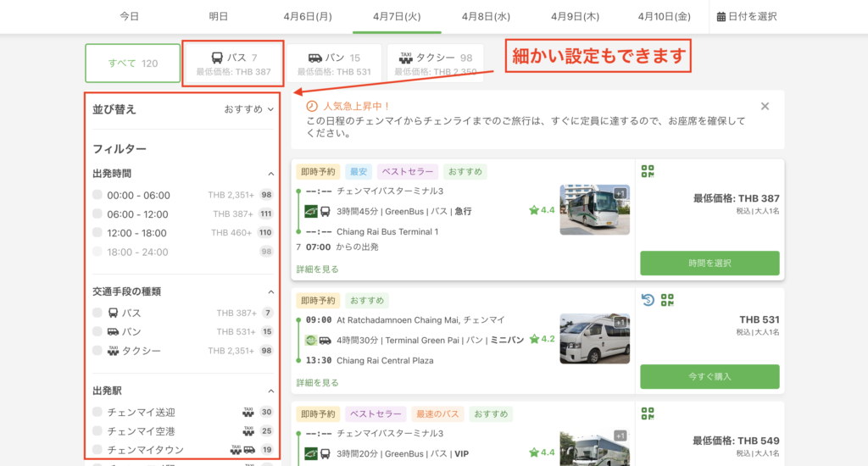The image size is (868, 466).
Task: Check the 12:00 - 18:00 departure filter
Action: point(97,232)
